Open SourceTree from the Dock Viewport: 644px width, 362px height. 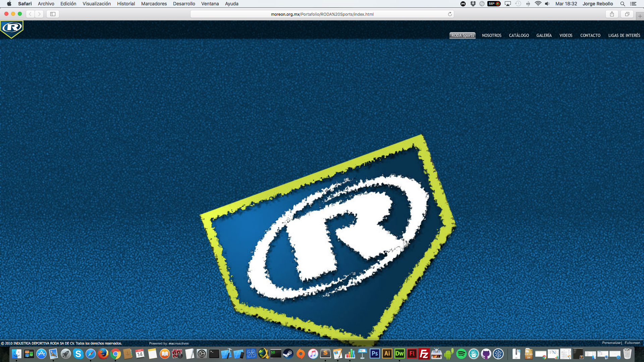click(x=498, y=354)
